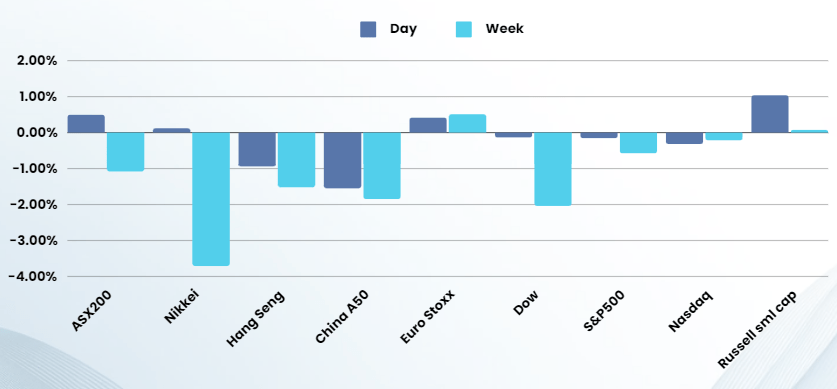This screenshot has height=389, width=837.
Task: Select the ASX200 daily bar
Action: [86, 124]
